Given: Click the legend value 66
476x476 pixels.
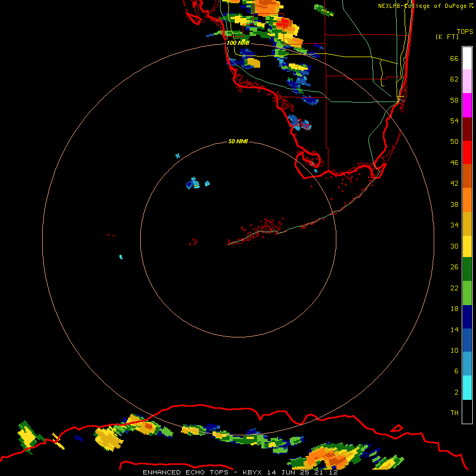Looking at the screenshot, I should click(454, 58).
